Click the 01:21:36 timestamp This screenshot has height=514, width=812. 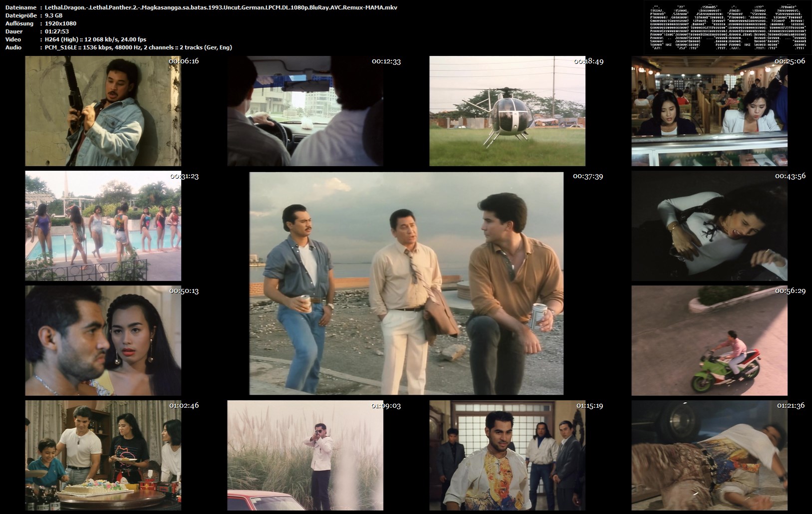pyautogui.click(x=790, y=405)
